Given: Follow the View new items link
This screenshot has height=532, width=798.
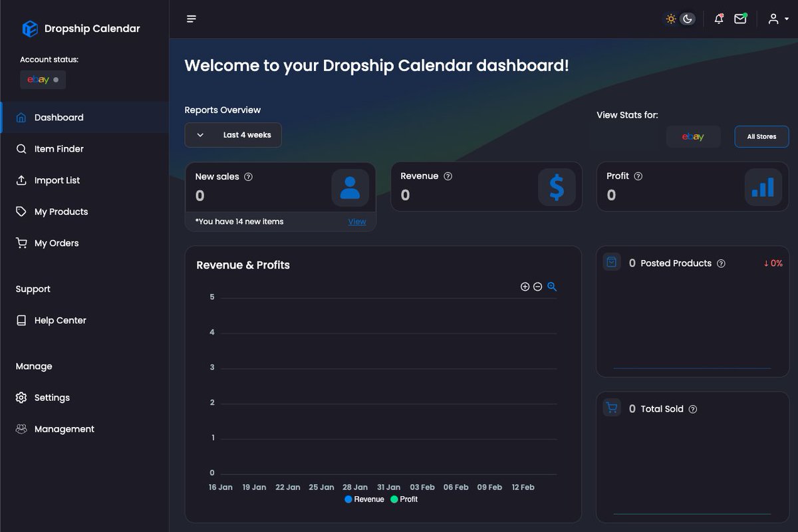Looking at the screenshot, I should [357, 221].
